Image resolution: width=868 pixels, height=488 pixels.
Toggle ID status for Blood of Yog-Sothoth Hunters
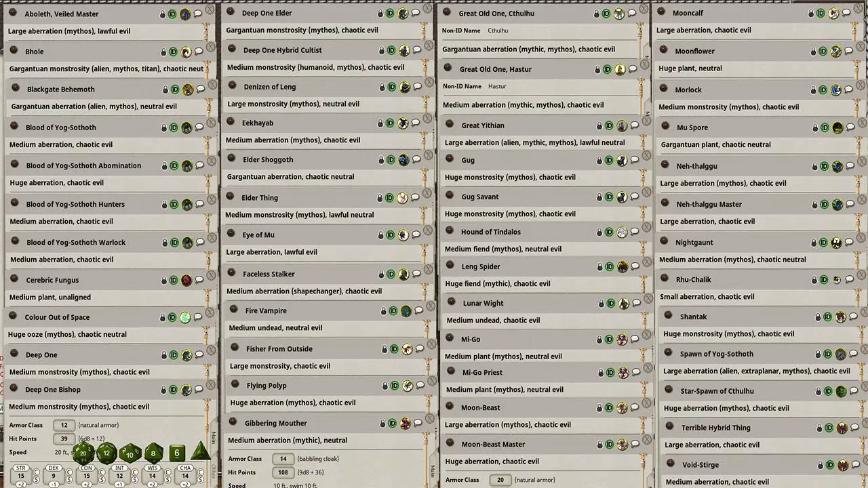coord(175,205)
